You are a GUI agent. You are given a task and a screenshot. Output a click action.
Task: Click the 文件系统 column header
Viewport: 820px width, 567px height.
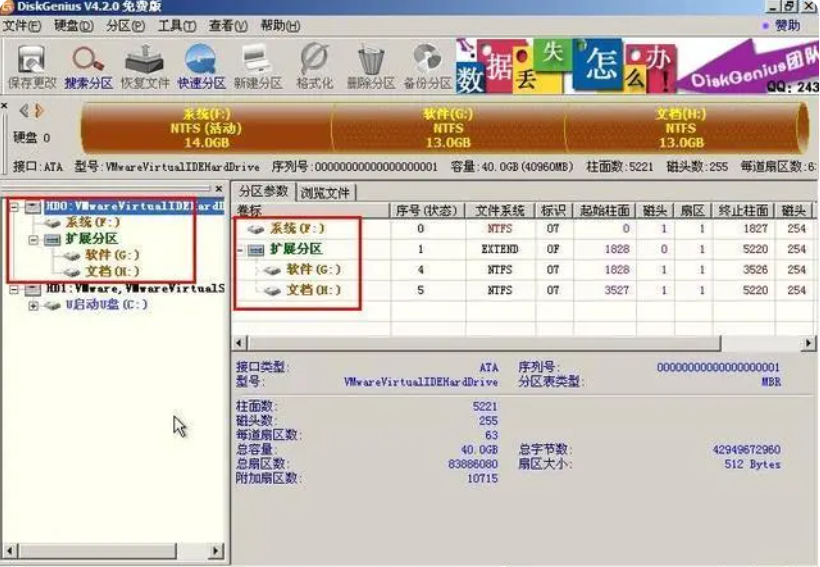pos(499,210)
